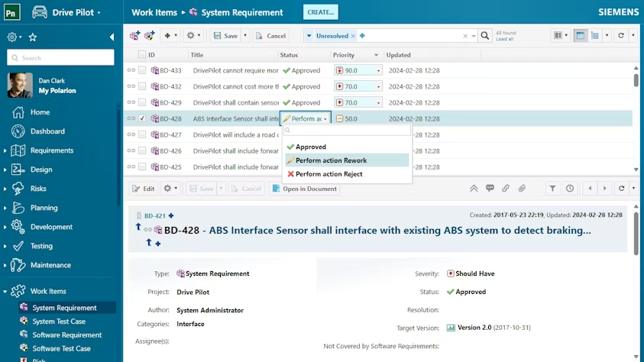Screen dimensions: 644x362
Task: Click the favorites star icon in sidebar
Action: pos(33,37)
